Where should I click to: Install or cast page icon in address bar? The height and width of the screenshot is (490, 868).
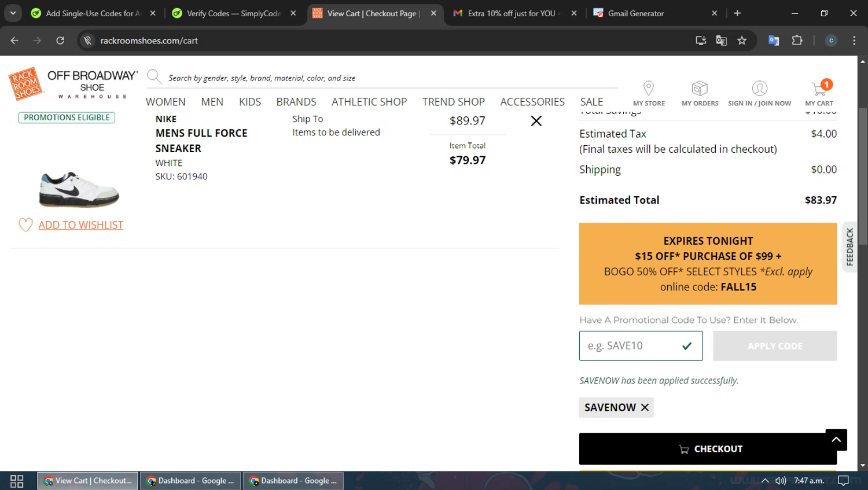coord(701,40)
